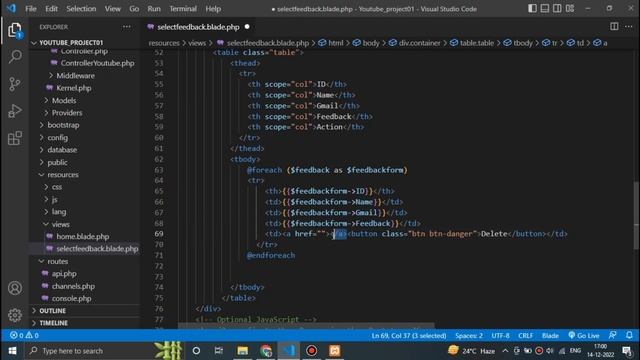The width and height of the screenshot is (640, 360).
Task: Collapse the views folder
Action: pos(60,224)
